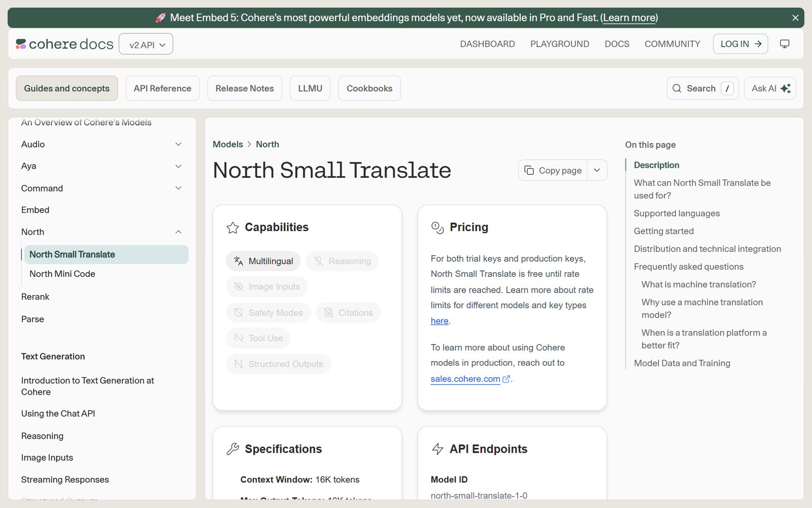The height and width of the screenshot is (508, 812).
Task: Switch to the Cookbooks tab
Action: click(x=369, y=88)
